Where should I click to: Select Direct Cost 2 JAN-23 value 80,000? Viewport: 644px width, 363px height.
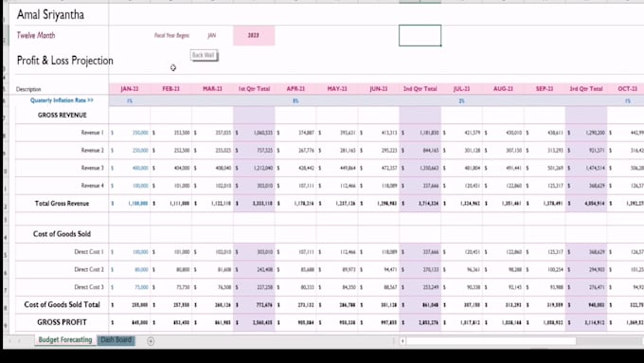pos(130,270)
